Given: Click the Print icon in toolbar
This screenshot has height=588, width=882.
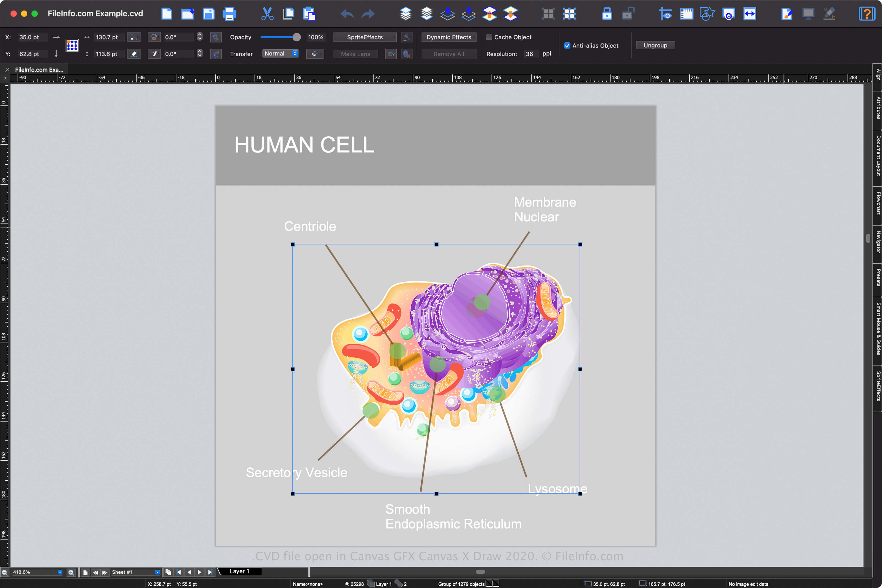Looking at the screenshot, I should coord(229,14).
